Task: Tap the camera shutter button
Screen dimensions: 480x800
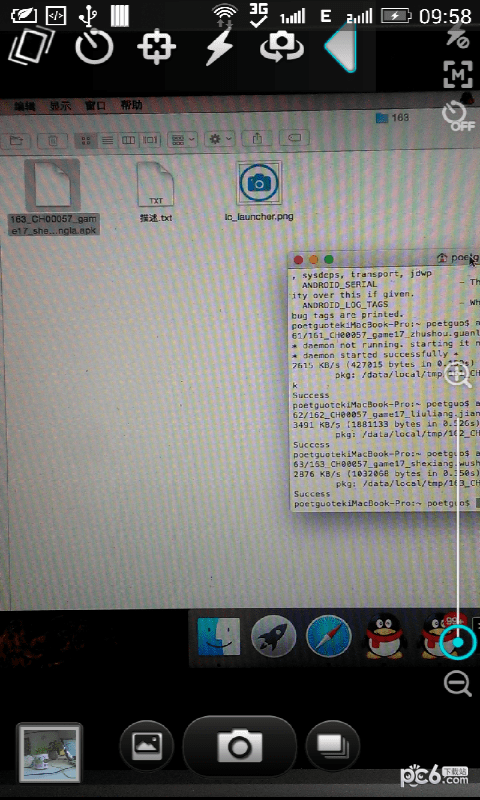Action: (240, 746)
